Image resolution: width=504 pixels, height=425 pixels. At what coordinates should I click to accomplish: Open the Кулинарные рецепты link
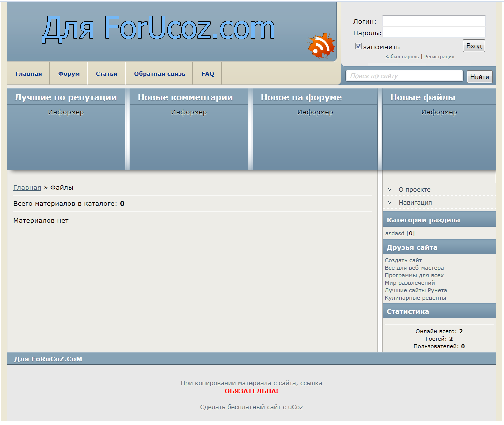pos(415,298)
